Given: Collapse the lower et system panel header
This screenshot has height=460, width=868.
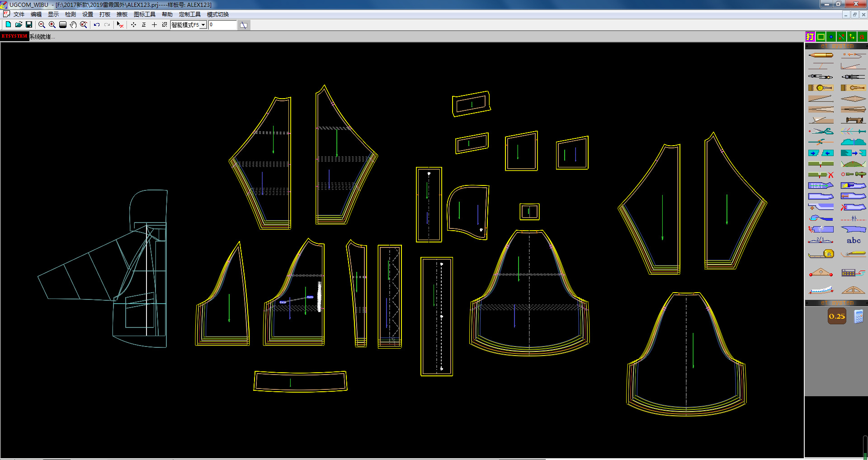Looking at the screenshot, I should 836,303.
